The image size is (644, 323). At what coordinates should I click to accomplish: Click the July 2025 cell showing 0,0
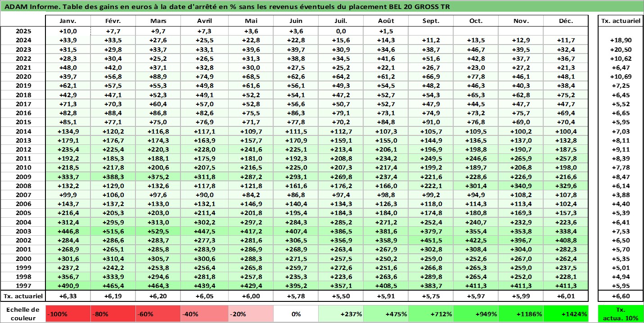(341, 31)
